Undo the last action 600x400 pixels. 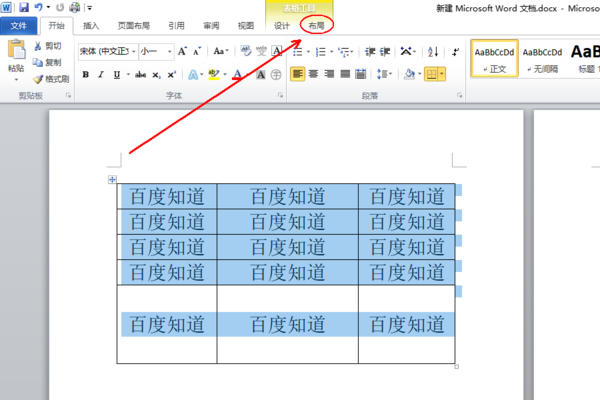[38, 7]
